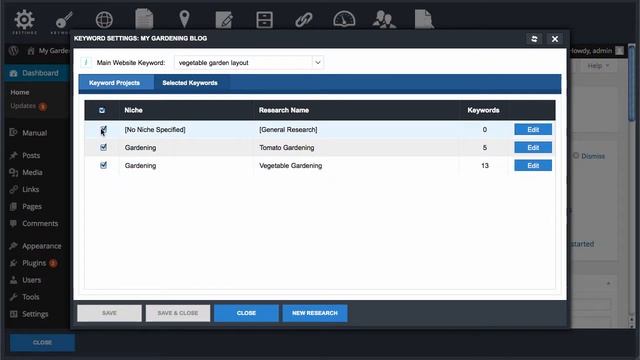
Task: Open Media in WordPress sidebar
Action: (x=32, y=172)
